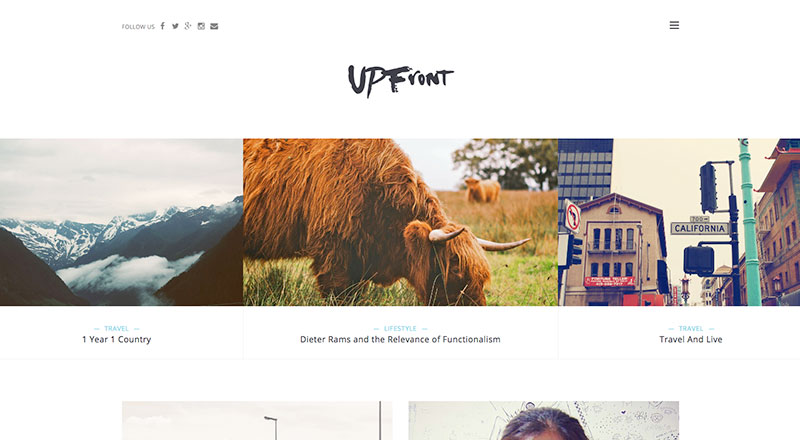Open the snowy mountains photo

pos(121,222)
